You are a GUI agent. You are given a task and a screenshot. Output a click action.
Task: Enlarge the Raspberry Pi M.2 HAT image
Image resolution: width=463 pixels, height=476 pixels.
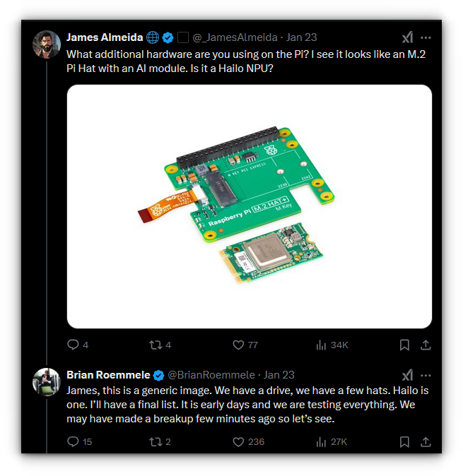click(249, 206)
